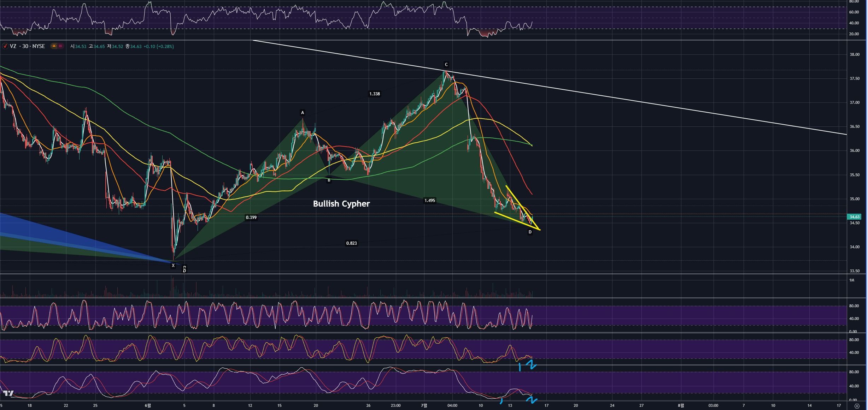Click the Verizon logo icon beside VZ
Image resolution: width=868 pixels, height=410 pixels.
coord(5,46)
